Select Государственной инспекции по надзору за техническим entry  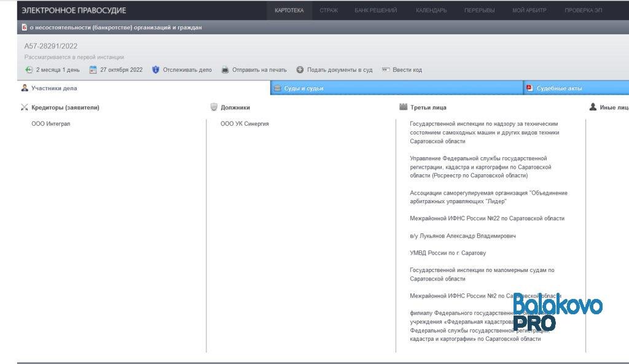485,133
